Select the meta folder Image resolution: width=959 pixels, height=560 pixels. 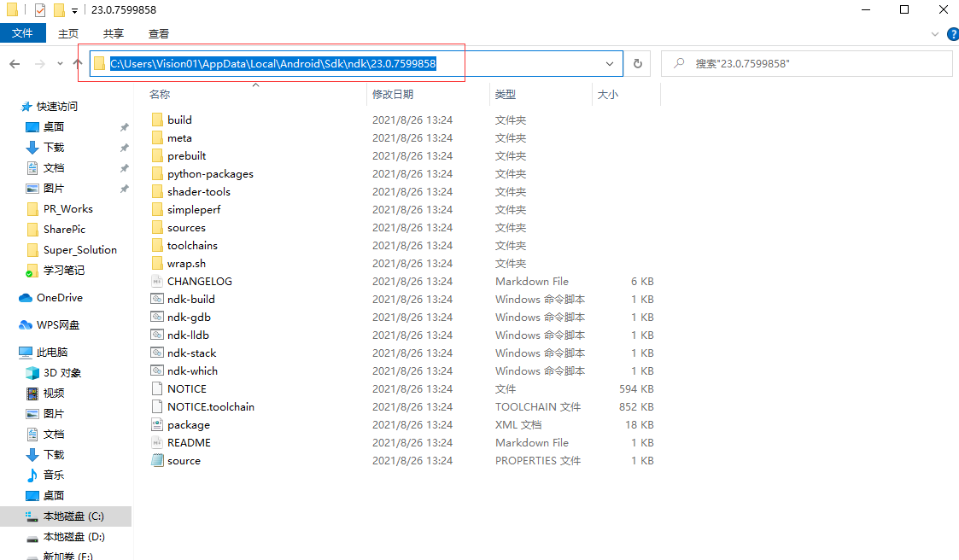[x=179, y=138]
